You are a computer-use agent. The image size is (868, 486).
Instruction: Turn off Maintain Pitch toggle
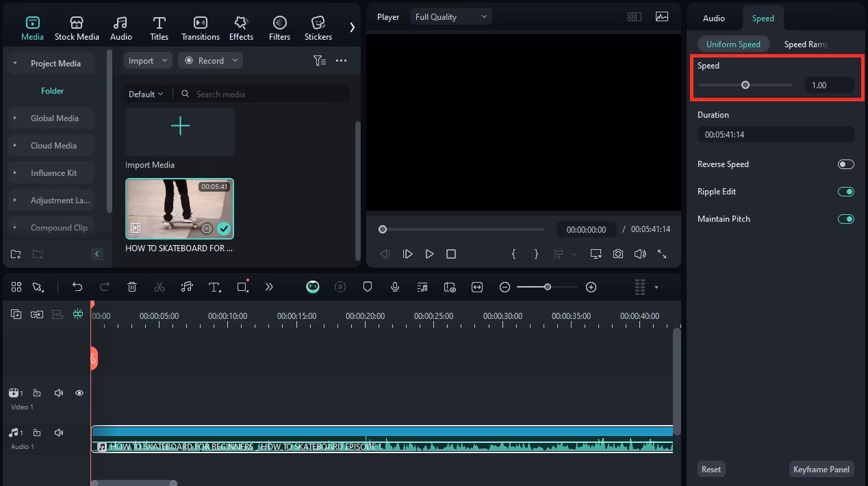pos(845,219)
